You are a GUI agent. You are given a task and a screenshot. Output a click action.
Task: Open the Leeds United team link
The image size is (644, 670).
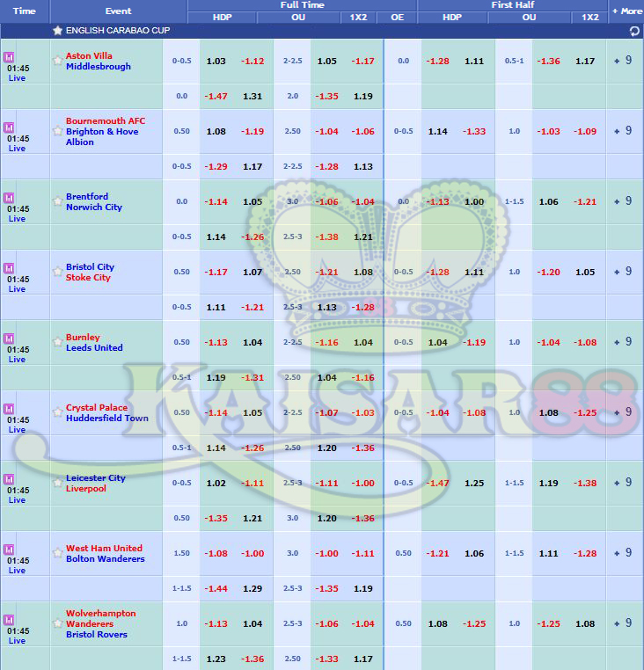pos(94,348)
